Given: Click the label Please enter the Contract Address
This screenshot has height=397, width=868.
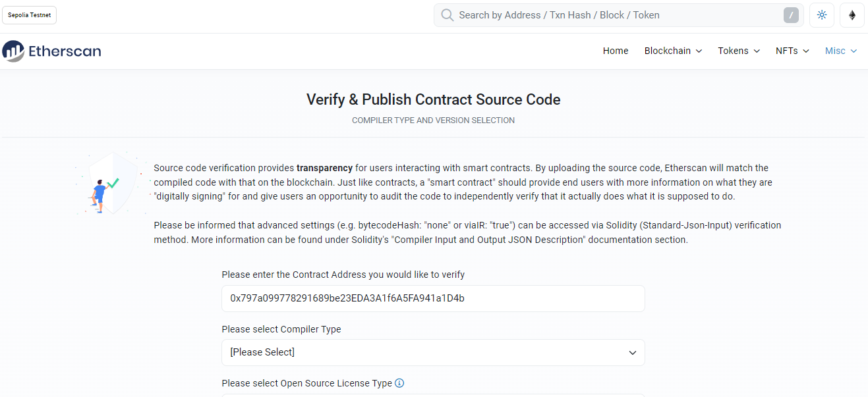Looking at the screenshot, I should [x=343, y=275].
